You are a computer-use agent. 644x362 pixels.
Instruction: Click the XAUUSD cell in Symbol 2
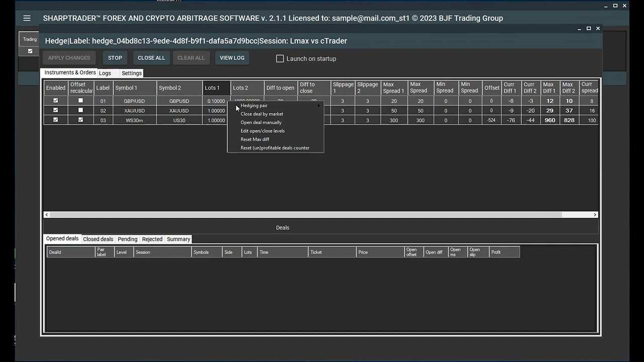pos(179,111)
